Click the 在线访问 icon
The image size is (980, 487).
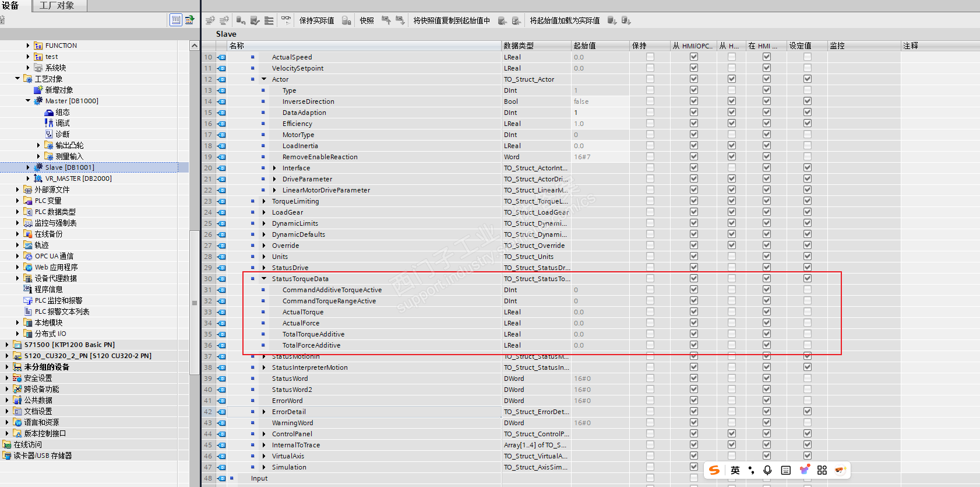click(7, 444)
